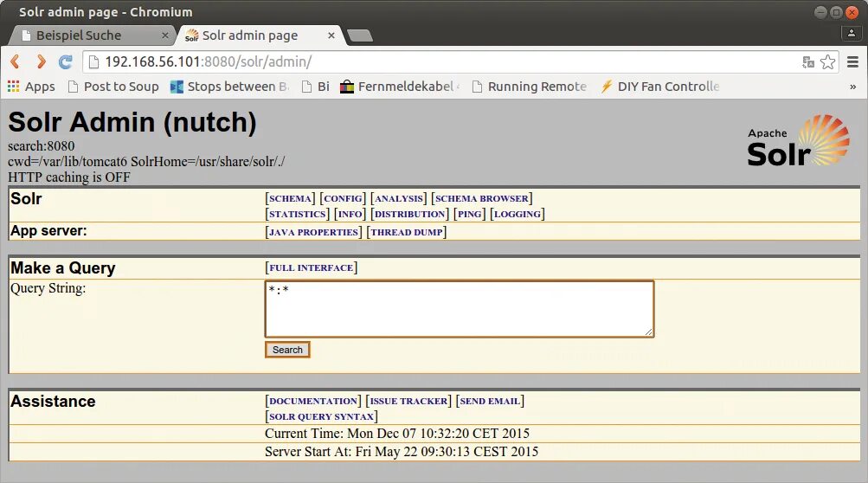The height and width of the screenshot is (483, 868).
Task: Open the JAVA PROPERTIES link
Action: pyautogui.click(x=313, y=232)
